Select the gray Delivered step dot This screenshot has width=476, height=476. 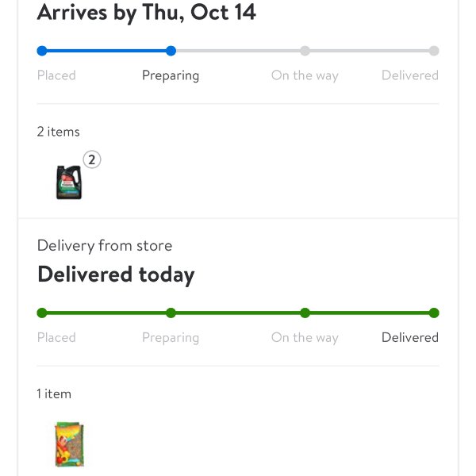[434, 51]
